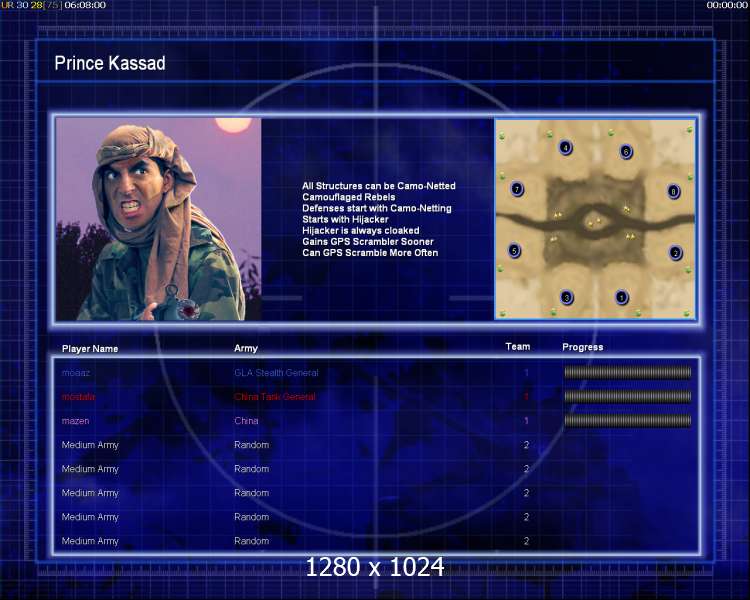
Task: Click start position 4 on the minimap
Action: (x=565, y=147)
